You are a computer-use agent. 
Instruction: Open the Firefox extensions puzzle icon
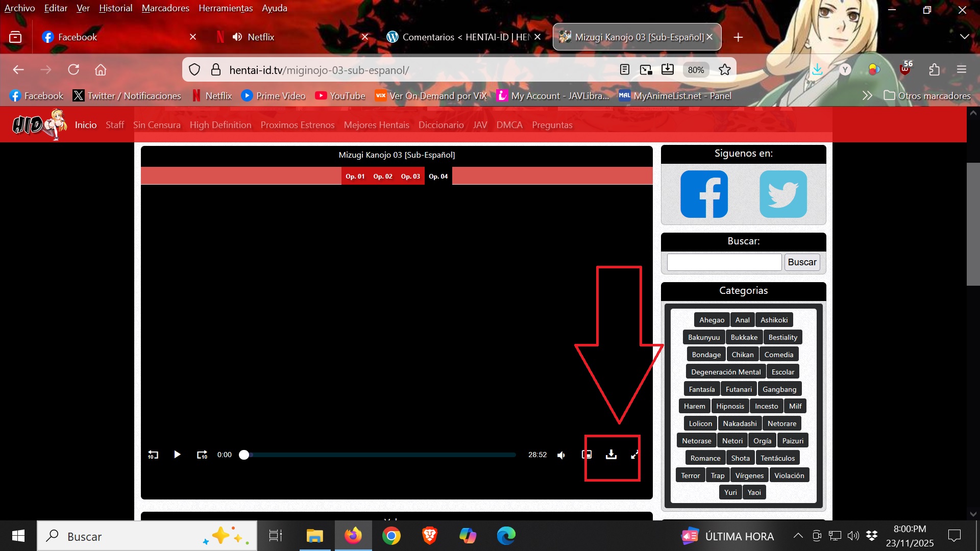coord(934,70)
